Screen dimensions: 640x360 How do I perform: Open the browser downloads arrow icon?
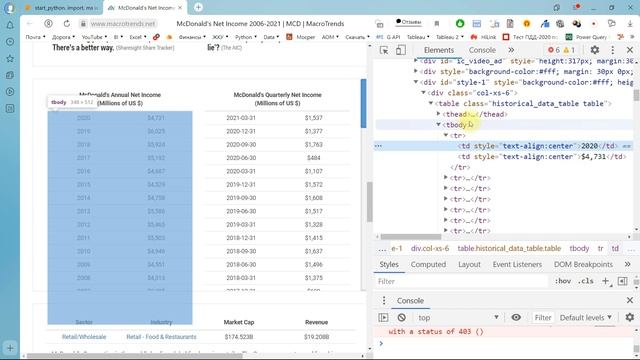631,24
